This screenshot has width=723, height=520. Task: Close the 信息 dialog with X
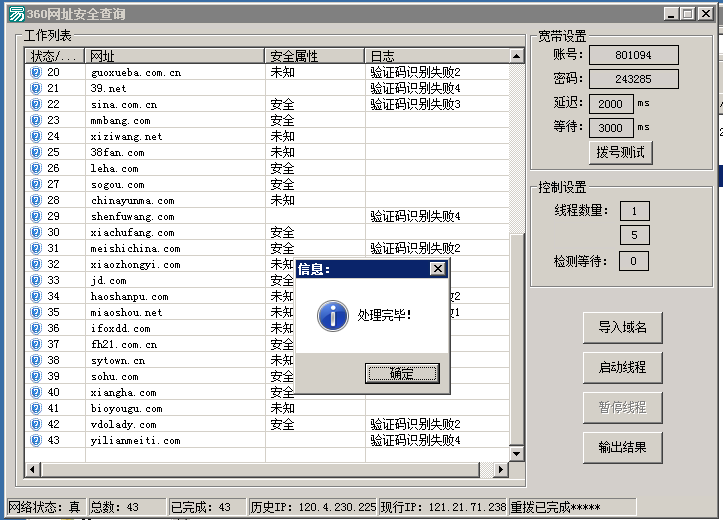click(x=438, y=269)
